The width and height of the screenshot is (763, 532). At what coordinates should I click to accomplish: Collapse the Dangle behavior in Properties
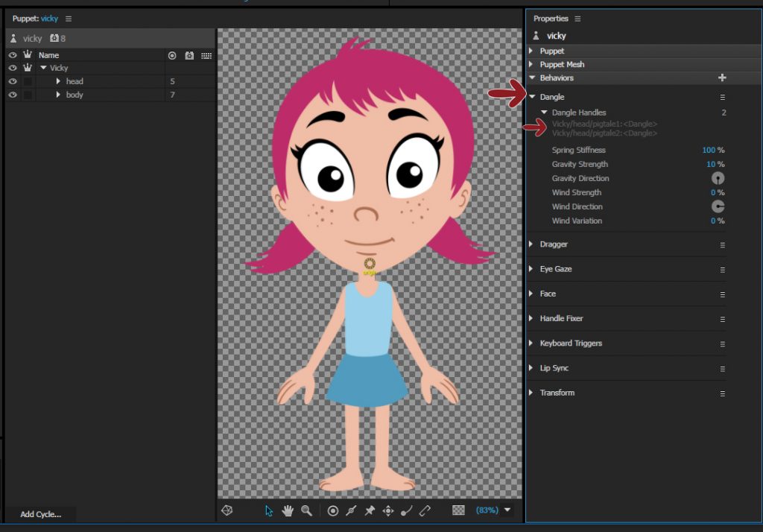[x=531, y=96]
